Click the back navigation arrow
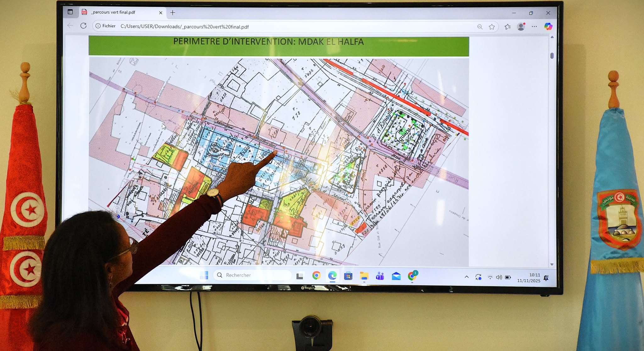This screenshot has height=351, width=644. pyautogui.click(x=70, y=26)
